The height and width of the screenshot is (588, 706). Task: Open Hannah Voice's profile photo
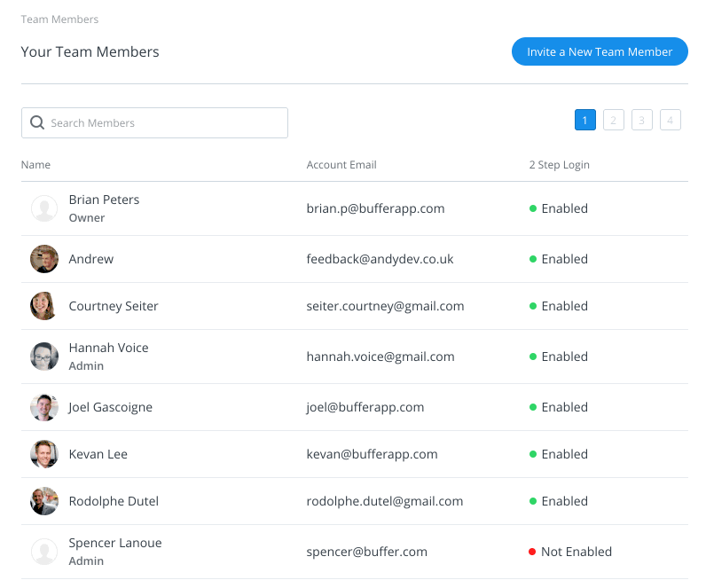coord(44,357)
